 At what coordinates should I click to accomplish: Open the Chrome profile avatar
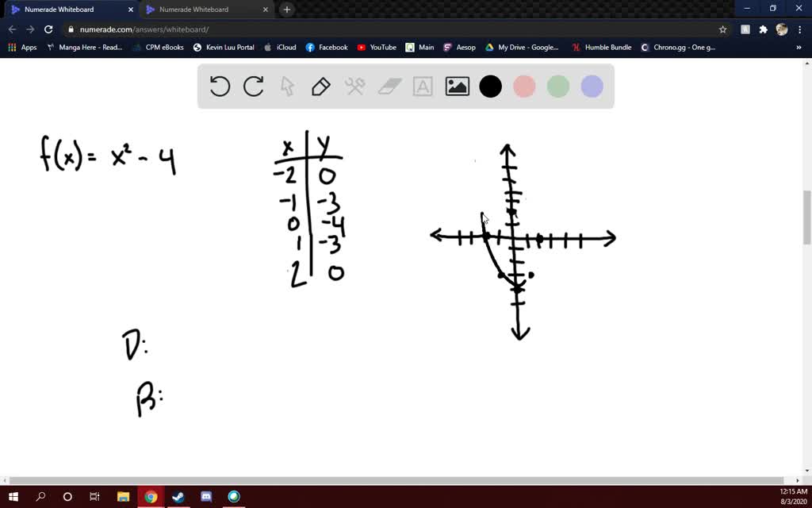(781, 29)
